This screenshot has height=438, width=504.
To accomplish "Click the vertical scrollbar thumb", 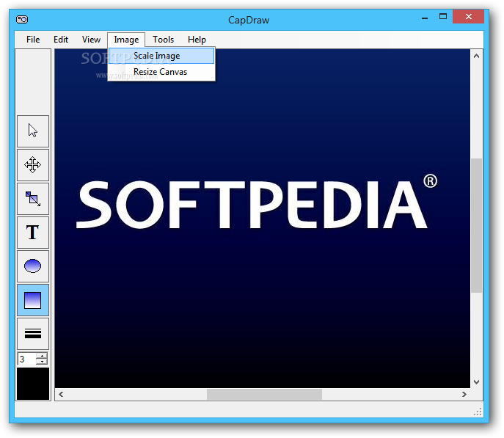I will pyautogui.click(x=476, y=225).
